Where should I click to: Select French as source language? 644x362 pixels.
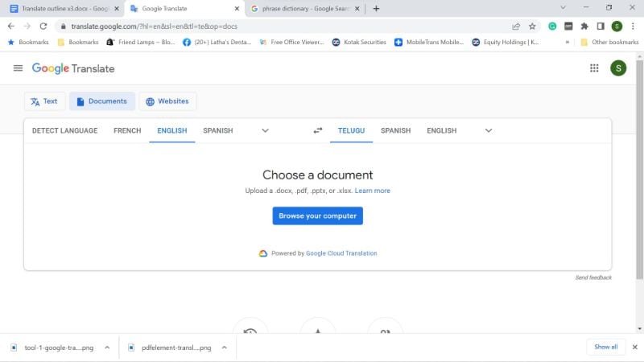coord(127,130)
